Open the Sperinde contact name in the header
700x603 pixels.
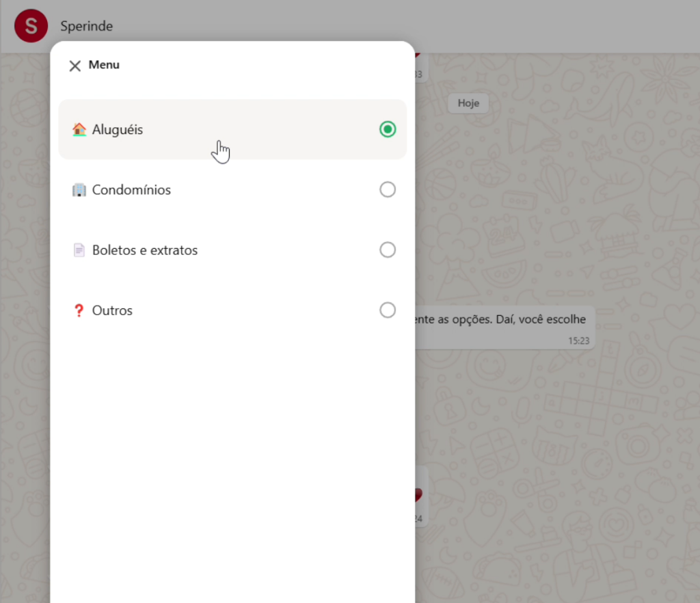point(86,26)
